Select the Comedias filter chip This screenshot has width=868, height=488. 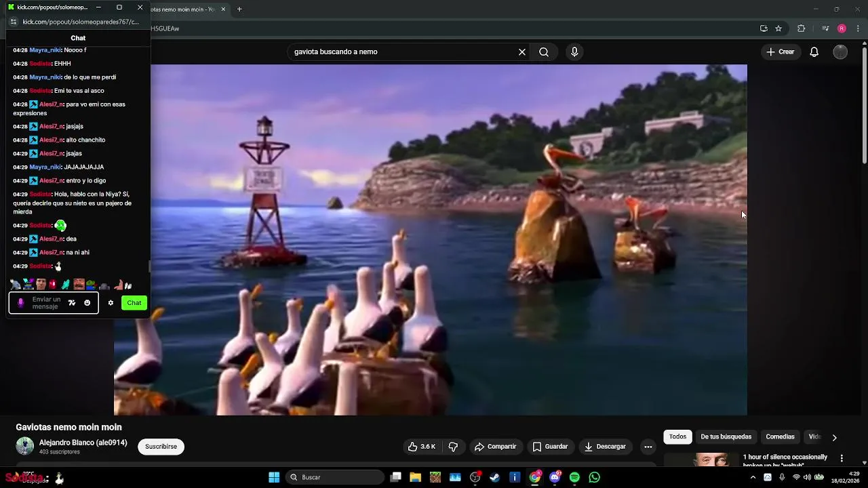pos(780,437)
